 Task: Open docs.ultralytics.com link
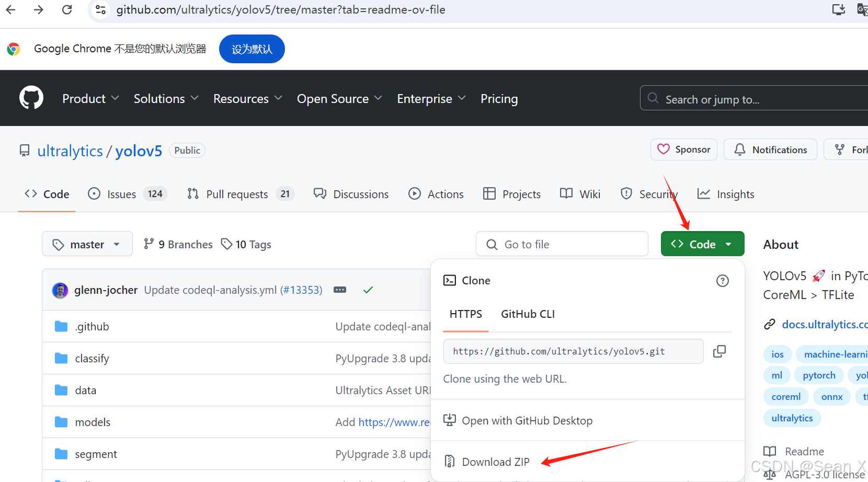825,324
